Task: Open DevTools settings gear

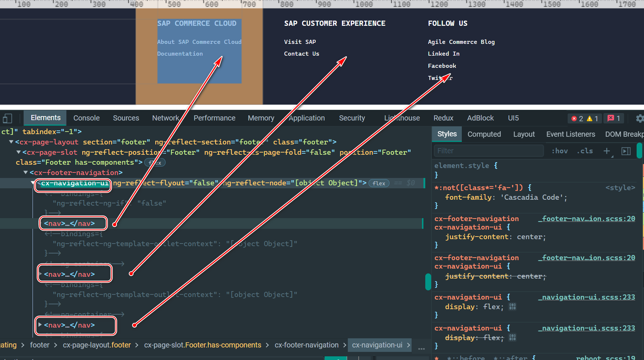Action: (640, 118)
